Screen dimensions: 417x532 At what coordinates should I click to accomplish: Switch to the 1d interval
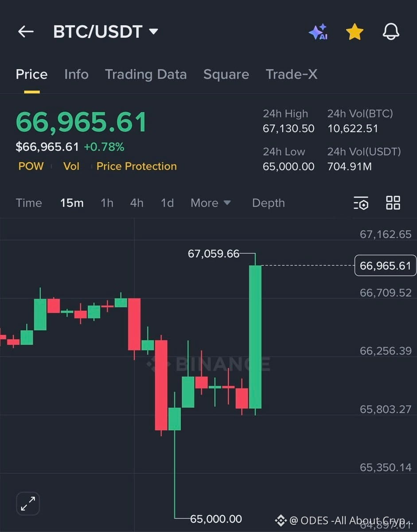tap(167, 203)
